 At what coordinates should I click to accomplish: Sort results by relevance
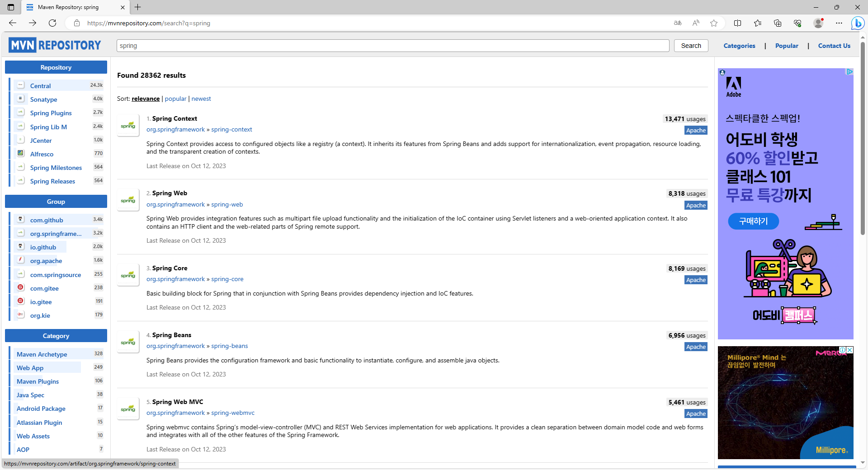coord(146,99)
